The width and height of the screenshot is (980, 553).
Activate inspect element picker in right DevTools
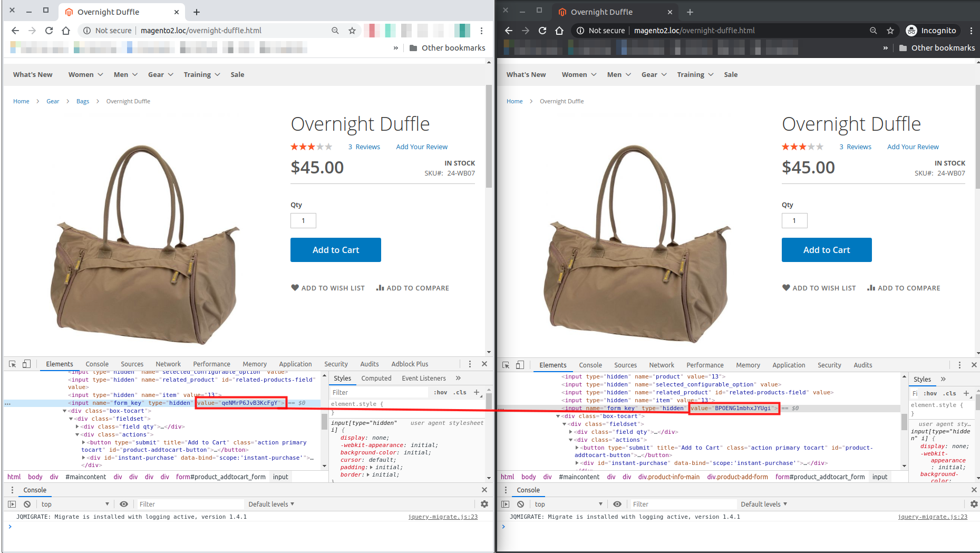click(506, 365)
